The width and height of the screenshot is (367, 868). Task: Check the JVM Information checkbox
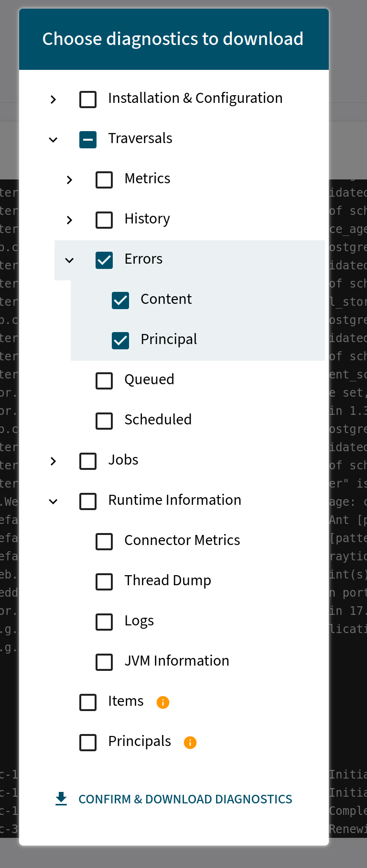pos(104,662)
